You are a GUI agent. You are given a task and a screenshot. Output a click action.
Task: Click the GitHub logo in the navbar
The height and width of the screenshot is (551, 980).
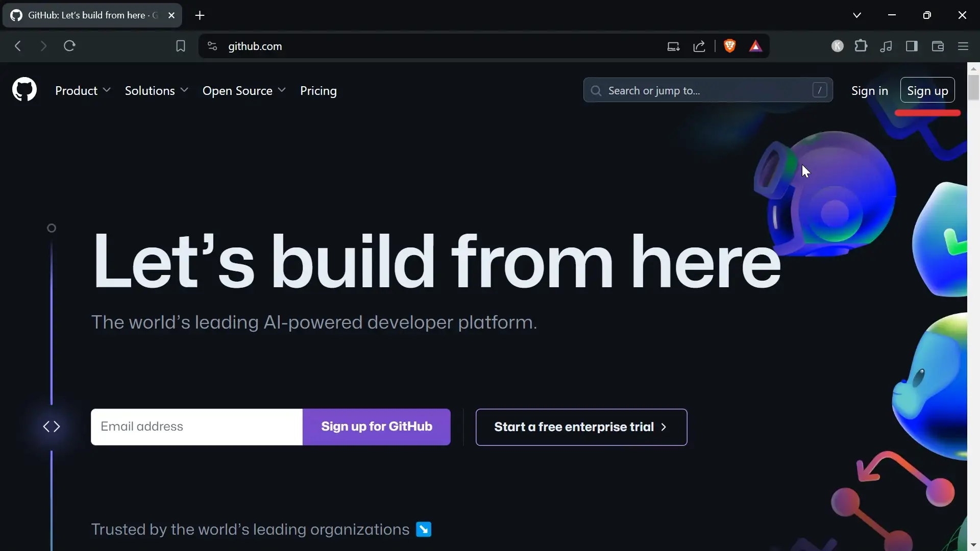pyautogui.click(x=24, y=89)
